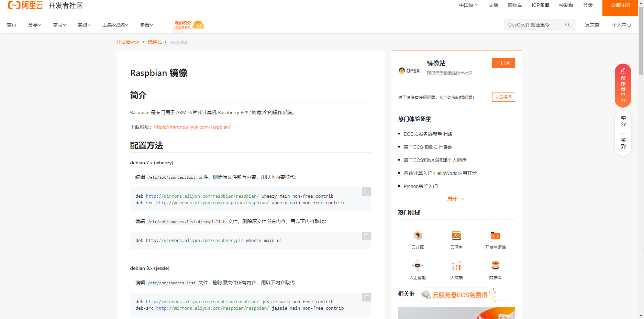
Task: Open the raspbian mirror download link
Action: click(x=192, y=127)
